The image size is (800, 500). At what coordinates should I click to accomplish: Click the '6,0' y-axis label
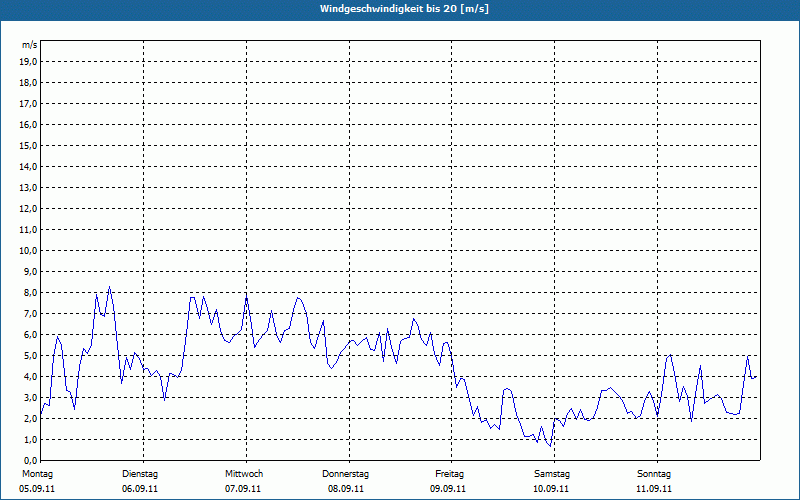(30, 335)
